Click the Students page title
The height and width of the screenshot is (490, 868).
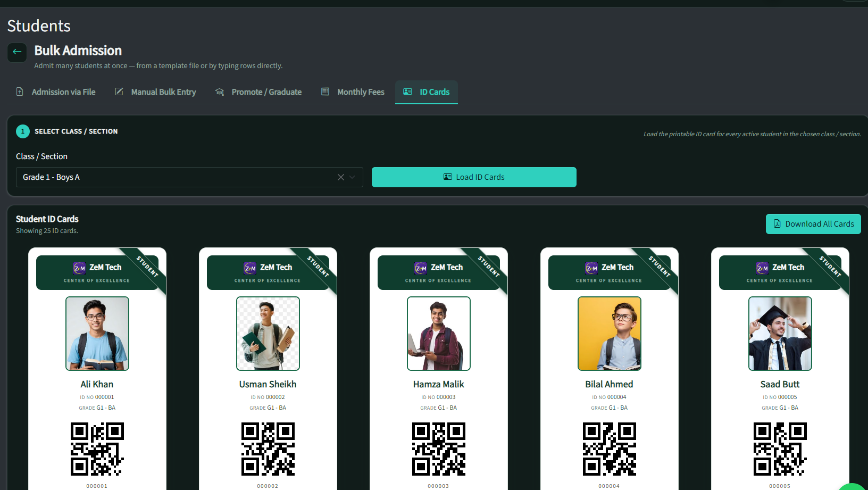(39, 26)
